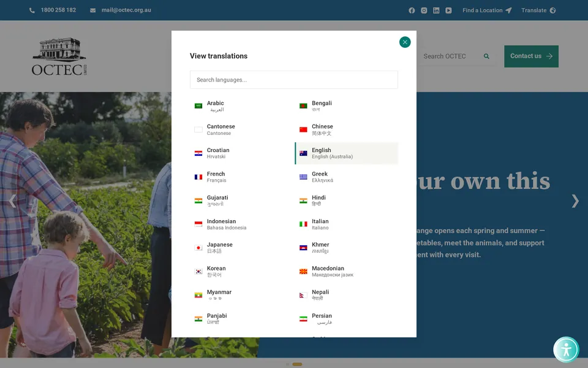Click the Myanmar flag icon

pos(198,295)
